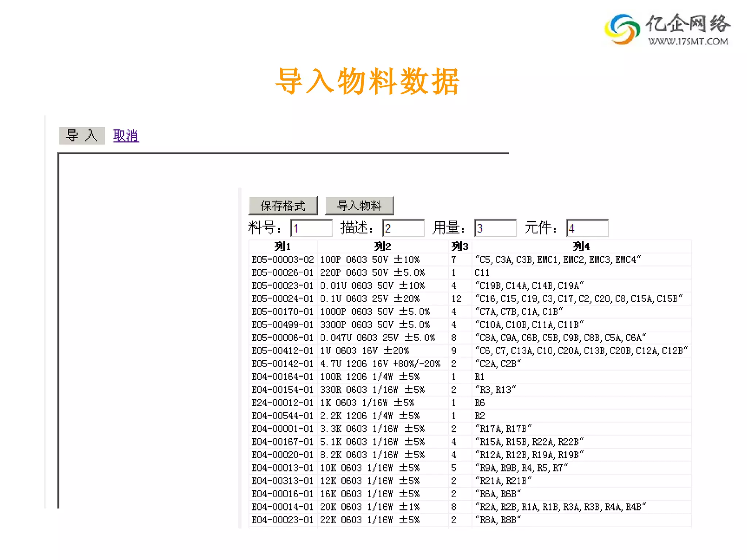Select cell E04-00016-01
This screenshot has width=747, height=560.
[283, 494]
